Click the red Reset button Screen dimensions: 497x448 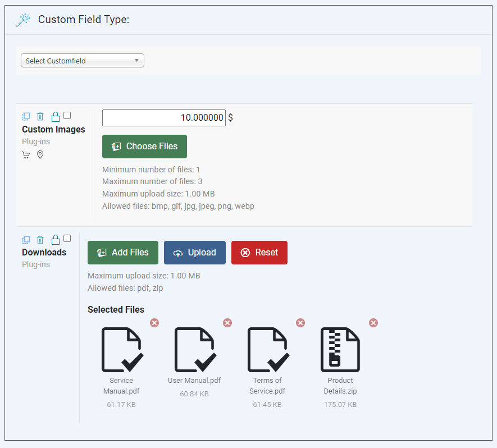point(259,253)
